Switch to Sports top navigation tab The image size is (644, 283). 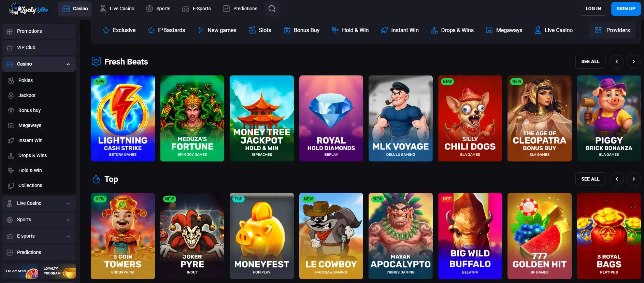point(158,9)
